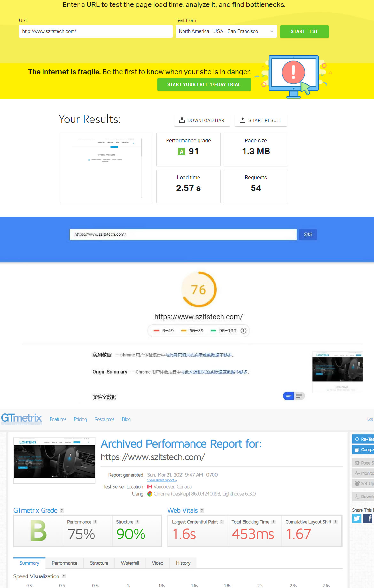Select the Video tab
The height and width of the screenshot is (588, 374).
tap(158, 563)
